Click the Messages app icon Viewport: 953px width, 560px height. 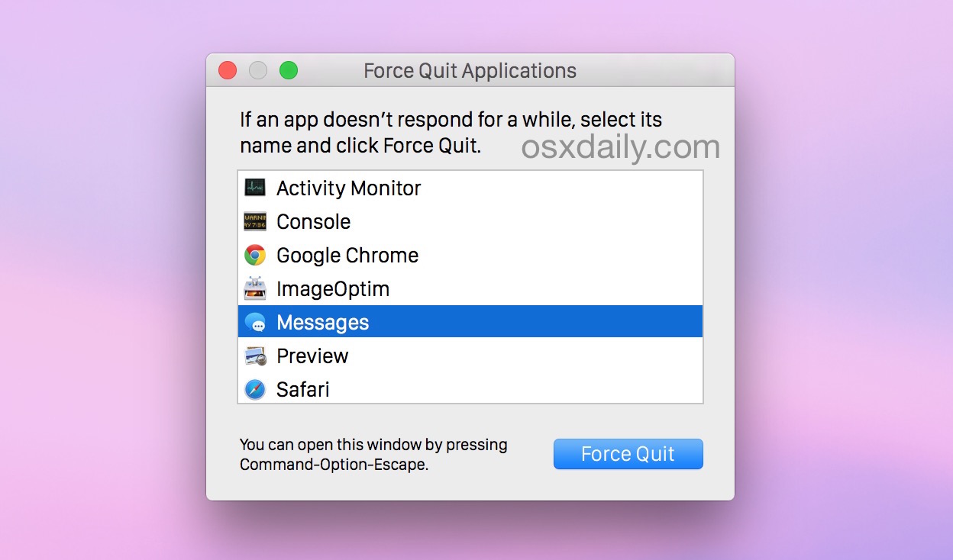pyautogui.click(x=255, y=322)
